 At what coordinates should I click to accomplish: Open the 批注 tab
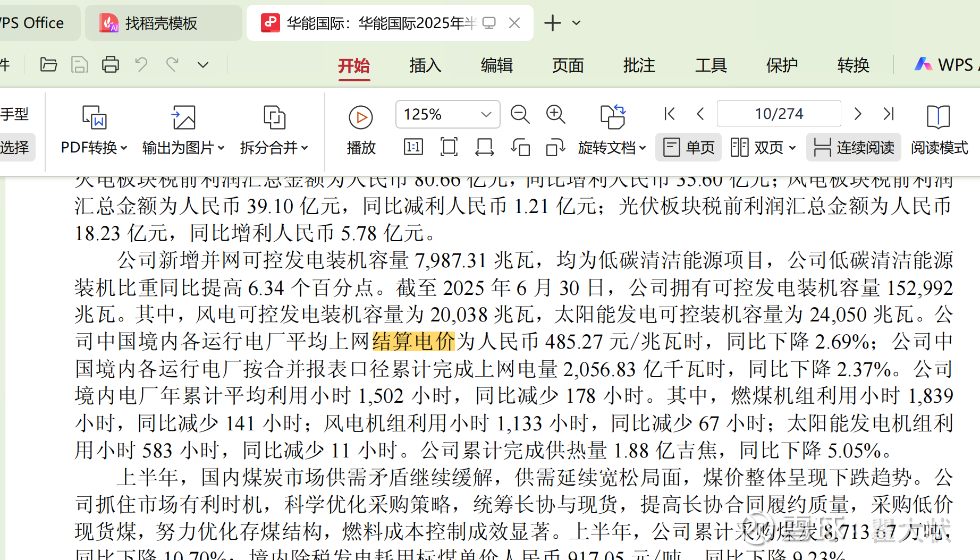[639, 65]
